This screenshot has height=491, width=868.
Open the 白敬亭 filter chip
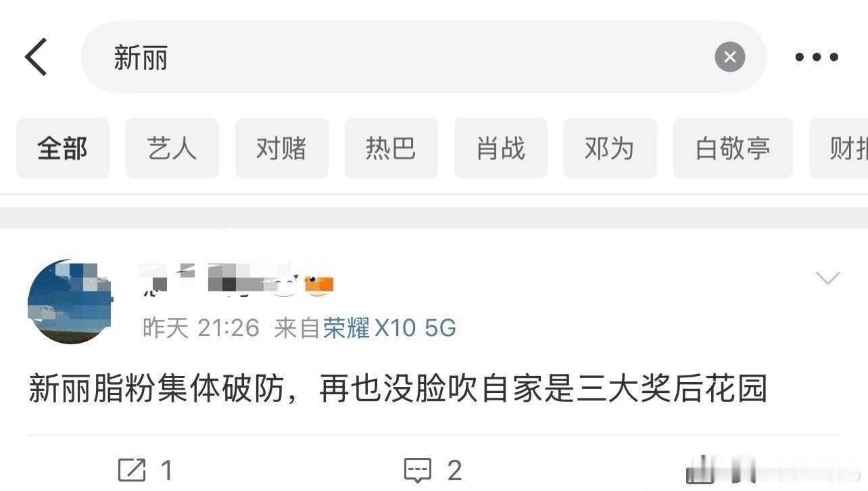(x=733, y=148)
